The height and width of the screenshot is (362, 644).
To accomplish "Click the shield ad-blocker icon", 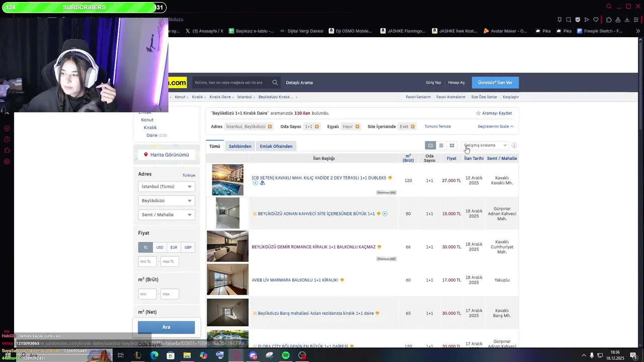I will coord(578,20).
